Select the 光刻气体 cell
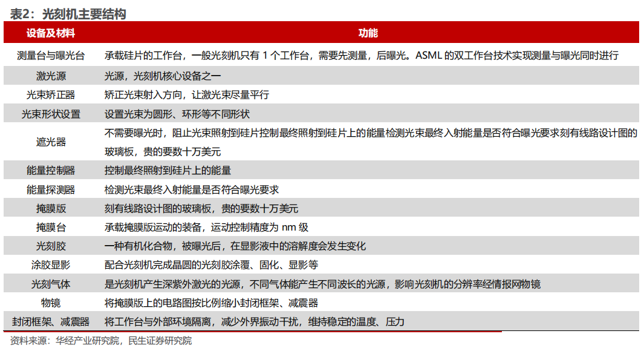This screenshot has width=644, height=351. click(51, 284)
